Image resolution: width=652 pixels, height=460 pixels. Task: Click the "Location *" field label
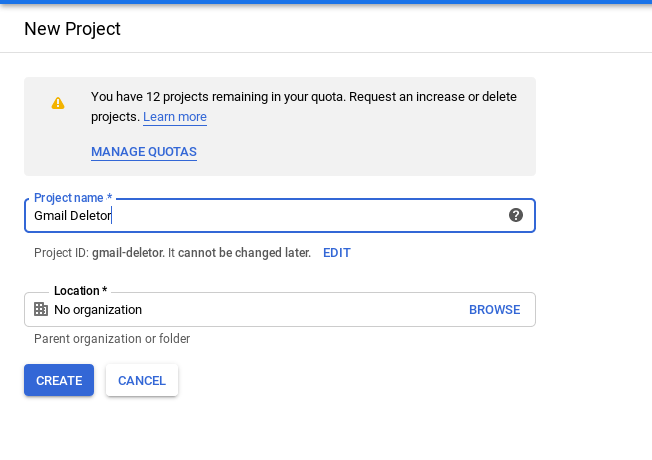point(80,291)
